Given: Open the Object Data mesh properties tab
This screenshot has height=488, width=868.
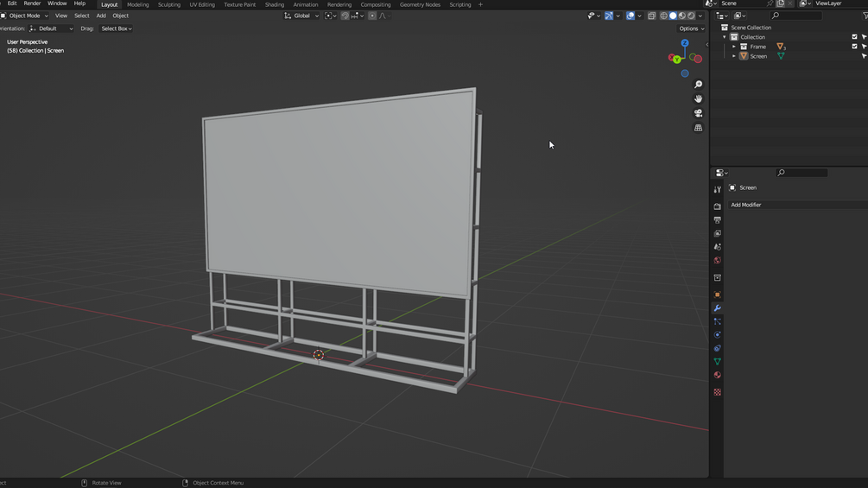Looking at the screenshot, I should [718, 361].
